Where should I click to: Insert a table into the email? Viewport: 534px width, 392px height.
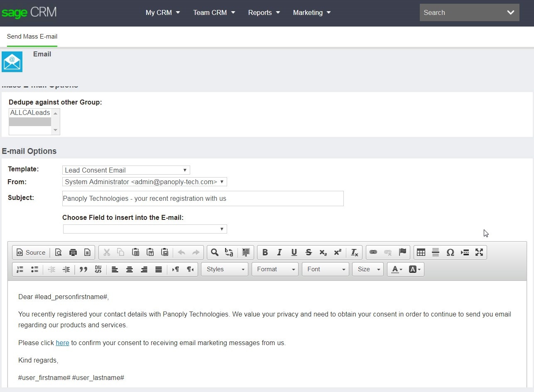[421, 252]
